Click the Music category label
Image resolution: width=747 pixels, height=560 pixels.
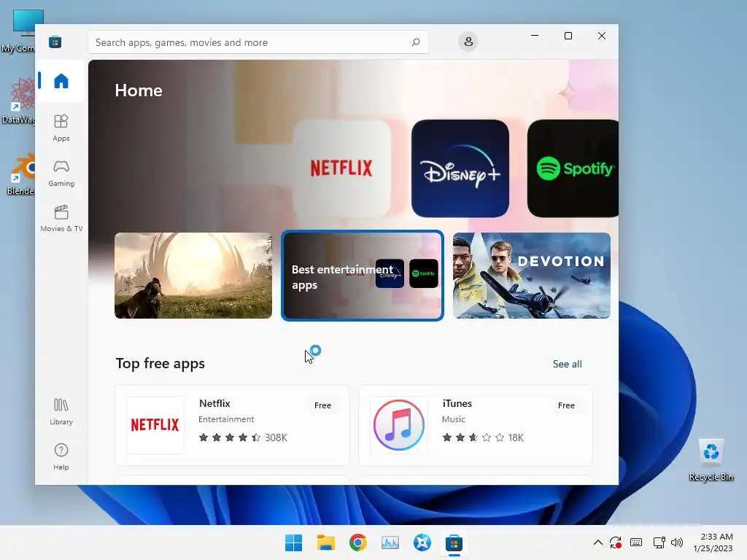tap(453, 419)
